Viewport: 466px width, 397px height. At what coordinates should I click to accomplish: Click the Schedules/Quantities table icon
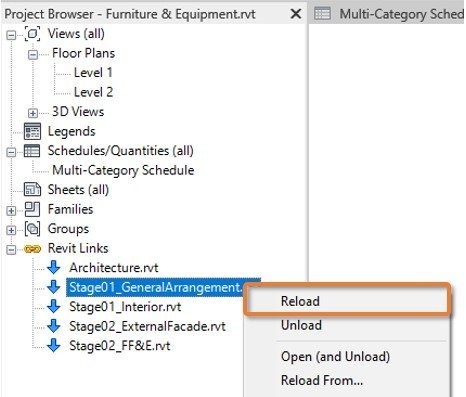32,151
